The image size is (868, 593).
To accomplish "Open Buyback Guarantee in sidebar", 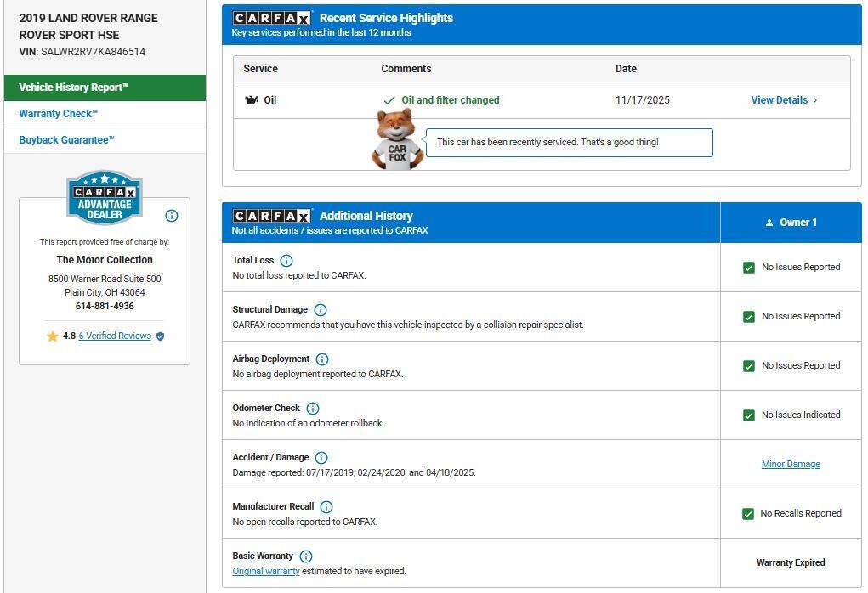I will 67,140.
